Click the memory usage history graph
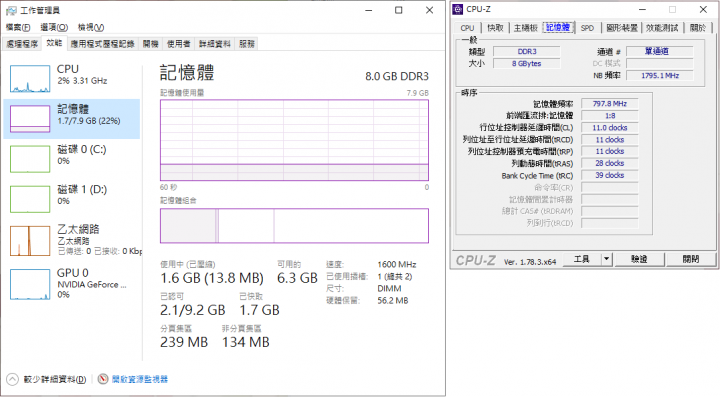 (x=294, y=140)
